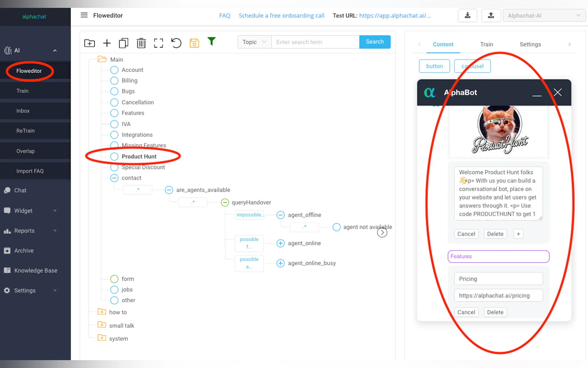Click the duplicate node copy icon
The height and width of the screenshot is (368, 588).
[x=123, y=43]
